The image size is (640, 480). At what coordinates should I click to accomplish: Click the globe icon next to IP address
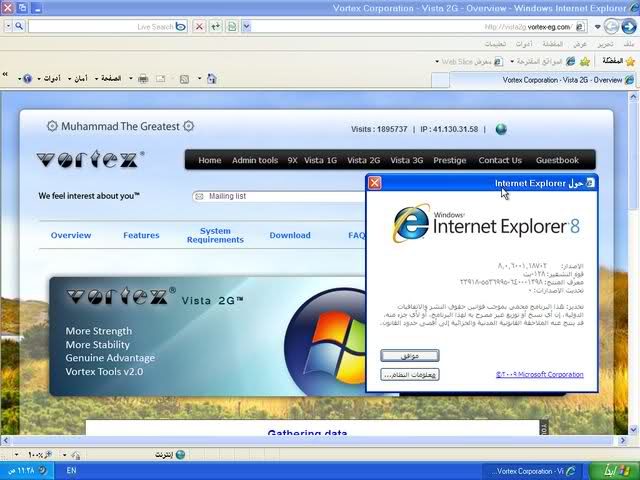[x=501, y=129]
